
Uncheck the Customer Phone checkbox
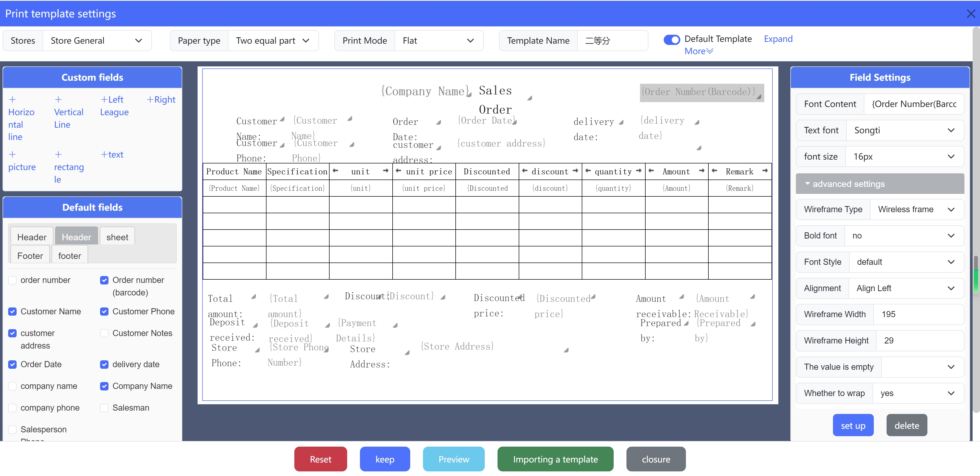[104, 312]
